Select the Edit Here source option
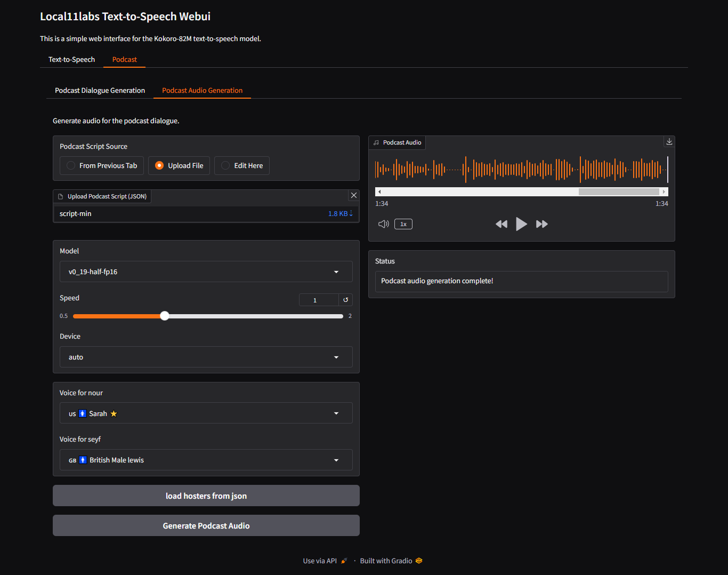This screenshot has height=575, width=728. [242, 165]
